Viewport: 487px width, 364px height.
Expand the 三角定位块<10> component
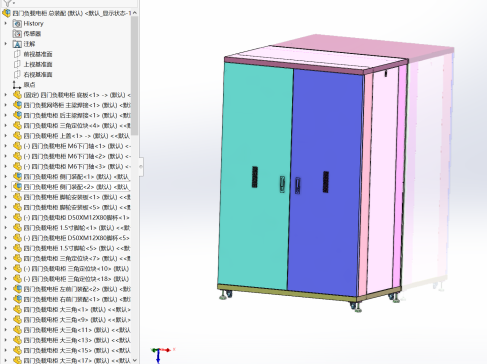coord(5,268)
